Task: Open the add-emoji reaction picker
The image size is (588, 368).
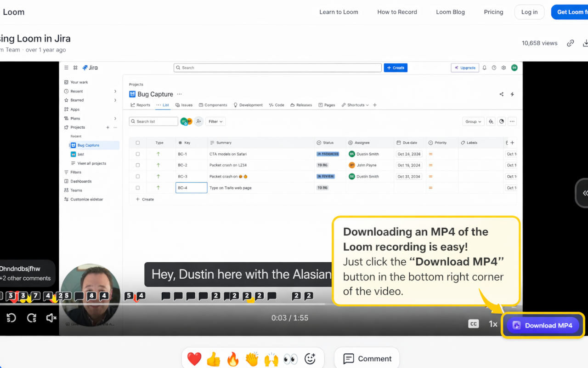Action: click(310, 359)
